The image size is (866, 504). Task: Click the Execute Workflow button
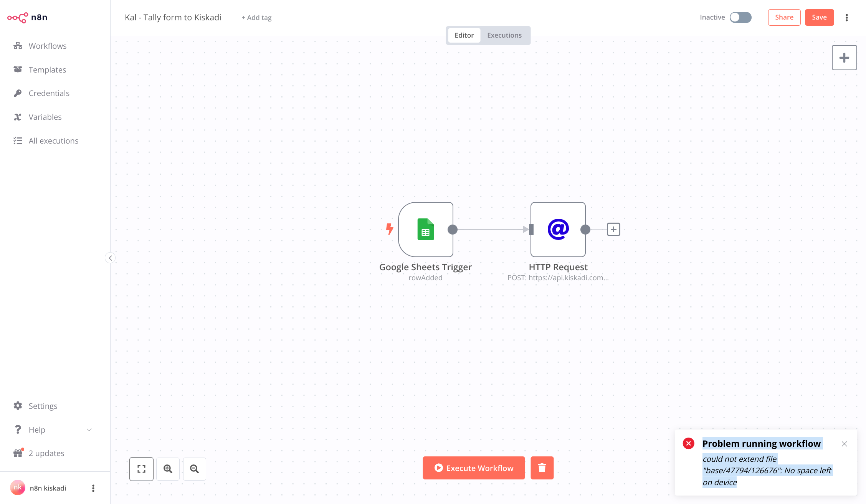[474, 468]
